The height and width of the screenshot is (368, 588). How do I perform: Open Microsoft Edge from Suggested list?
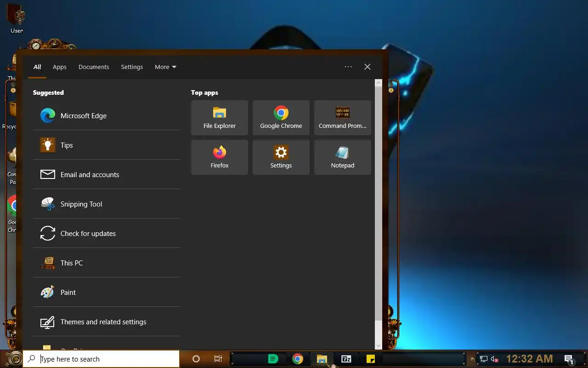tap(106, 115)
